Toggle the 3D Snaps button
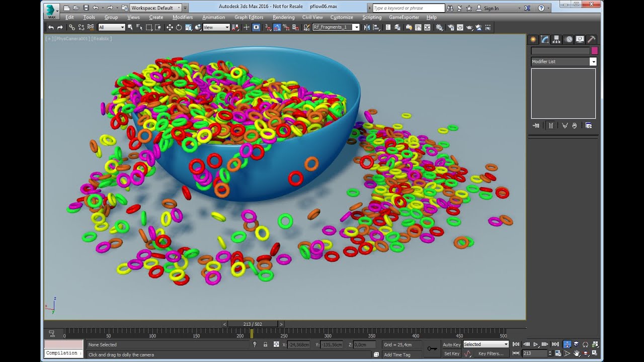The image size is (644, 362). click(267, 27)
